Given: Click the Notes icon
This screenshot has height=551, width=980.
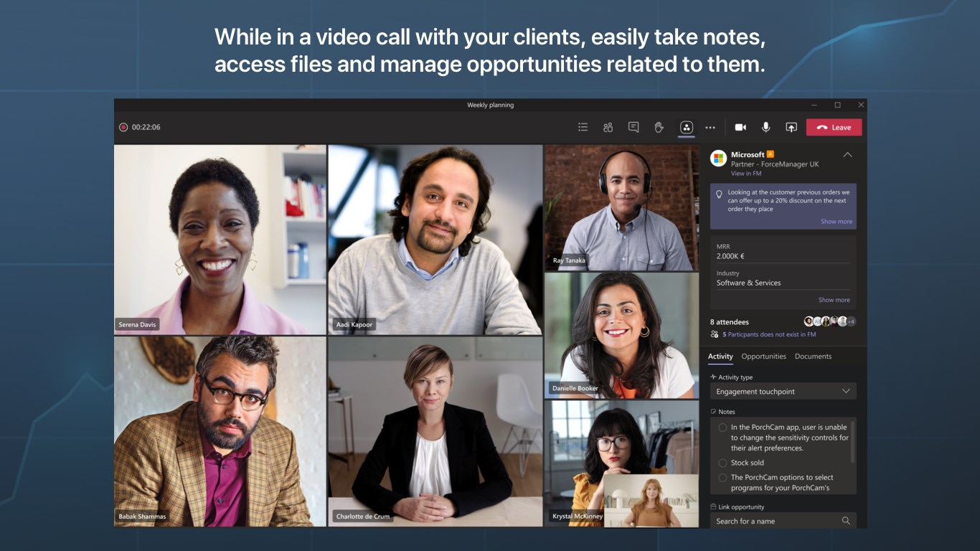Looking at the screenshot, I should click(713, 412).
